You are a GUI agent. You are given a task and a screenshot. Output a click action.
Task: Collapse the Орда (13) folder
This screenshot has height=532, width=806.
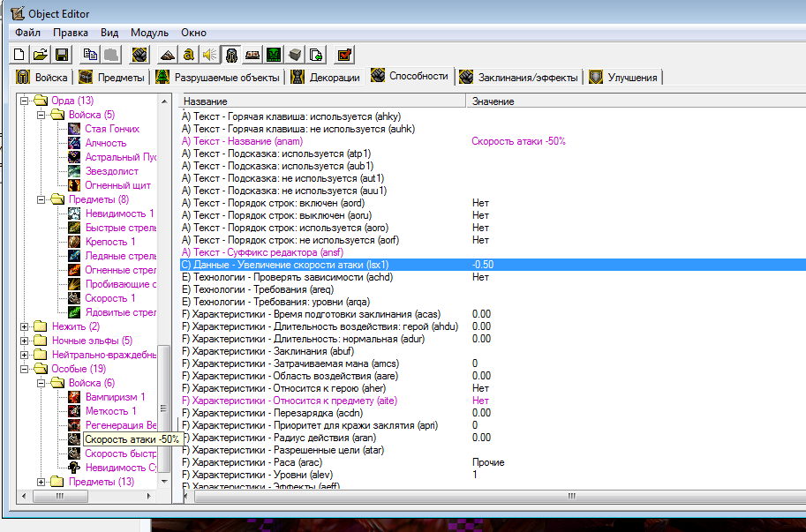tap(24, 101)
